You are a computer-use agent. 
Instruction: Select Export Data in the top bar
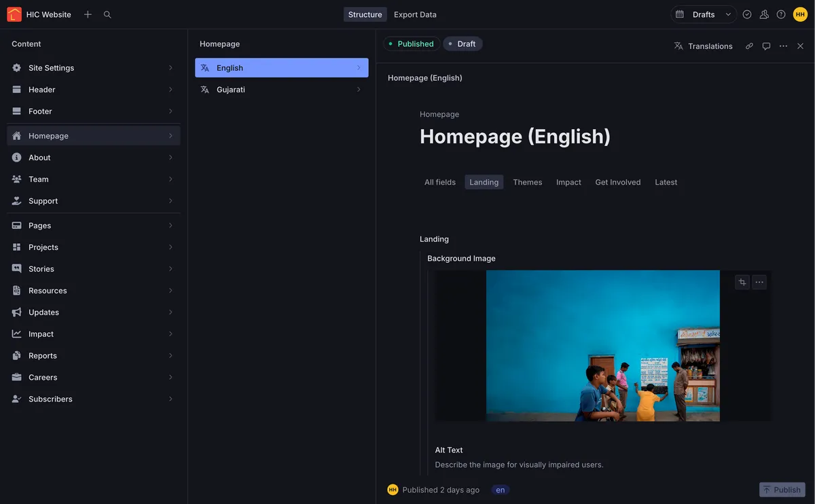pyautogui.click(x=415, y=14)
